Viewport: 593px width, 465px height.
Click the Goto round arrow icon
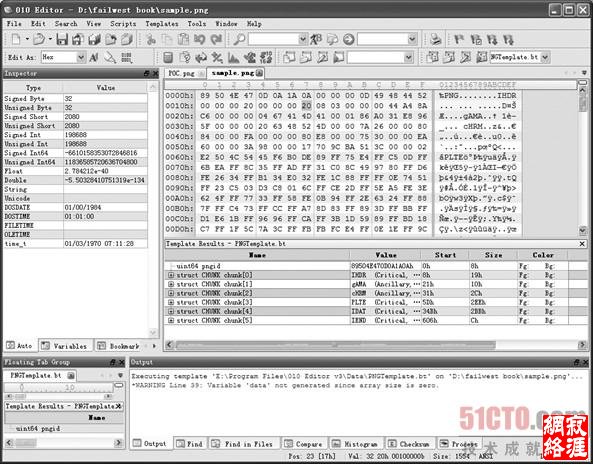[348, 39]
